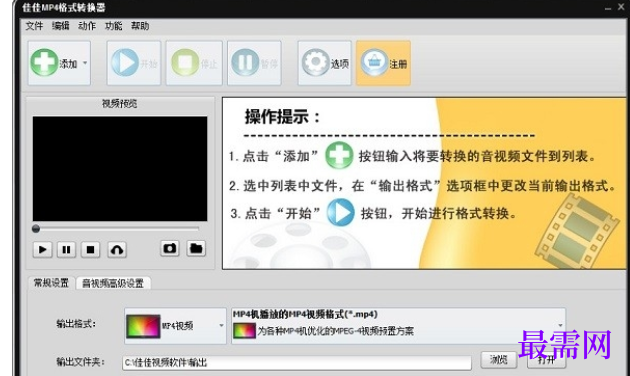Open the 编辑 menu
This screenshot has height=376, width=630.
pos(61,26)
